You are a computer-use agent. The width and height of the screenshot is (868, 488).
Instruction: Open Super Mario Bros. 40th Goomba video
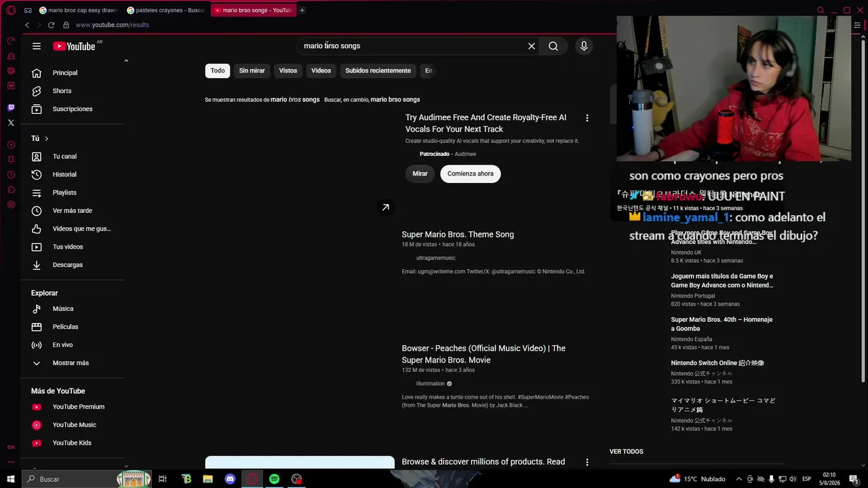[722, 324]
